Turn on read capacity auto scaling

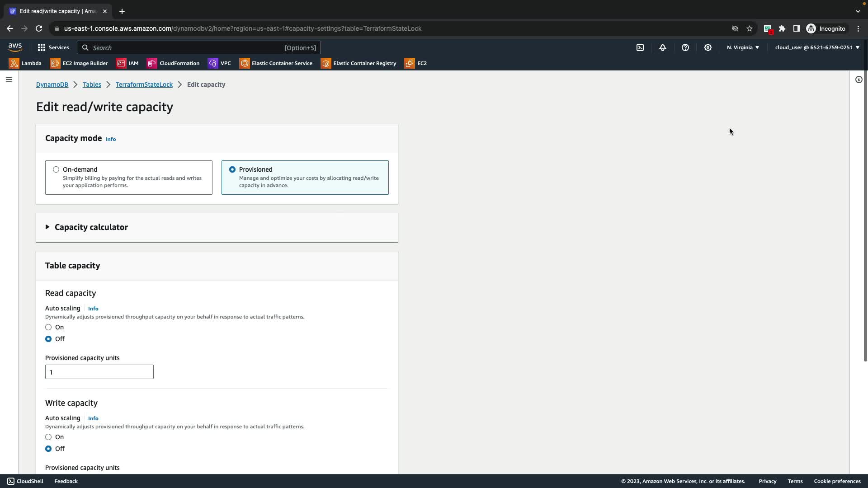[48, 327]
